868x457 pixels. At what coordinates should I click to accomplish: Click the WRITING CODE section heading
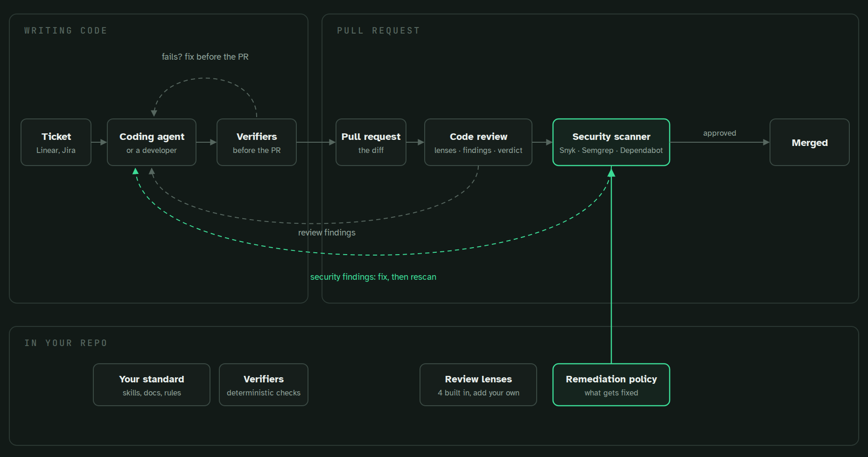(66, 31)
